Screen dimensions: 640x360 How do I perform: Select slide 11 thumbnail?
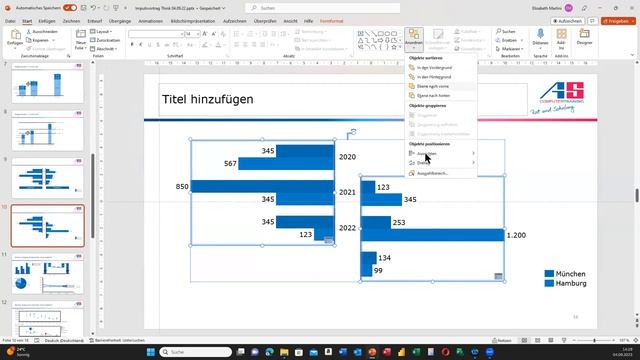[x=47, y=274]
